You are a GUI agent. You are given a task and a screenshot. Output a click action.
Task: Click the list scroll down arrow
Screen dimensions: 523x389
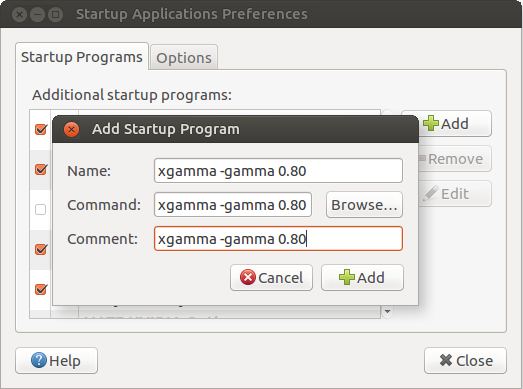(x=387, y=312)
